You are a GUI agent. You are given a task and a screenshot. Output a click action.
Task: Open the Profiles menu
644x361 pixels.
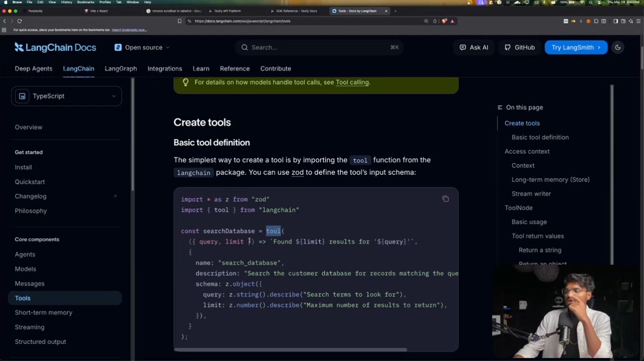coord(105,2)
